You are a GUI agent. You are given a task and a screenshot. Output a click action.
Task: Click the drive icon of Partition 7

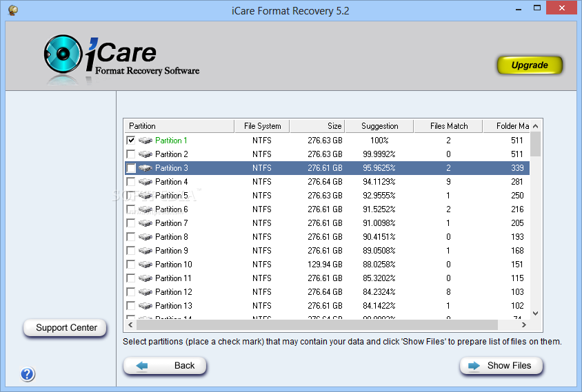[145, 223]
